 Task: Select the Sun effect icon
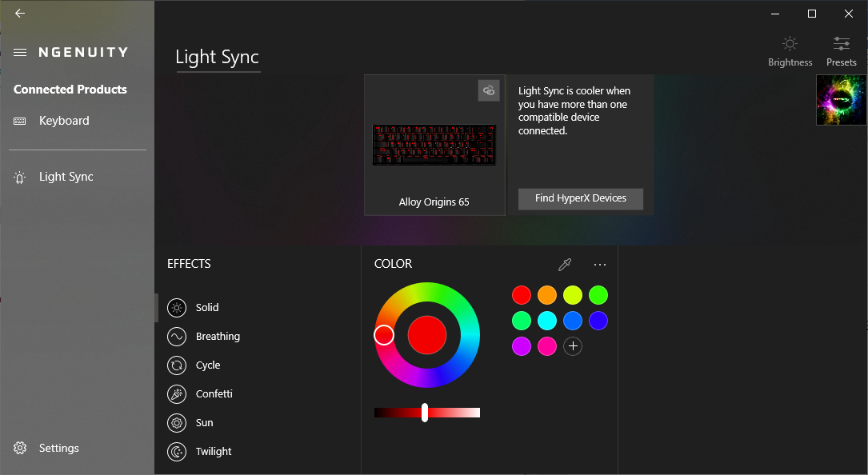point(177,423)
